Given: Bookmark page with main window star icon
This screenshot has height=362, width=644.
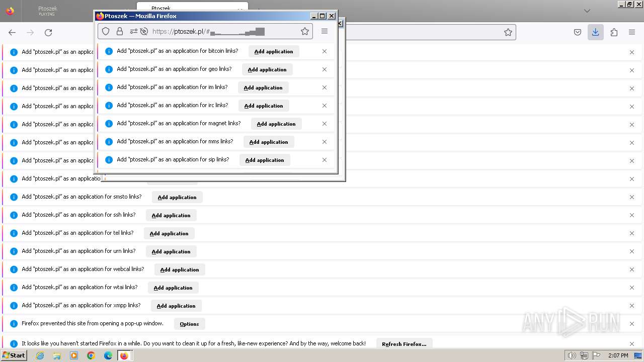Looking at the screenshot, I should point(508,32).
